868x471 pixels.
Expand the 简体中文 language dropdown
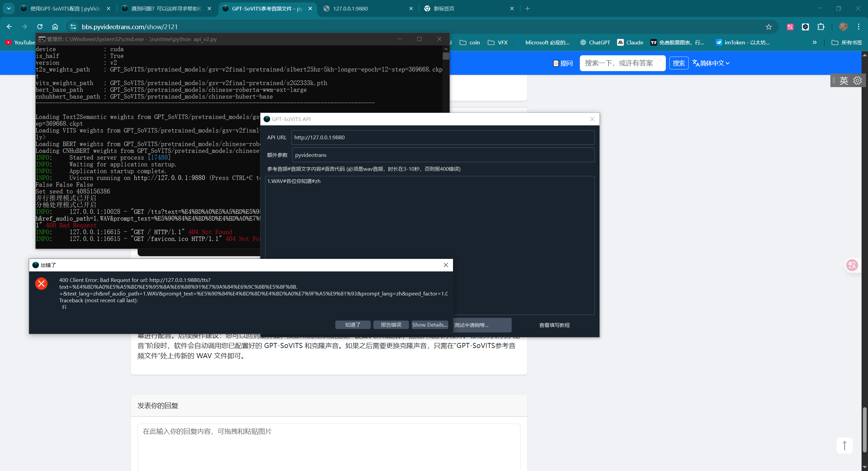point(711,63)
